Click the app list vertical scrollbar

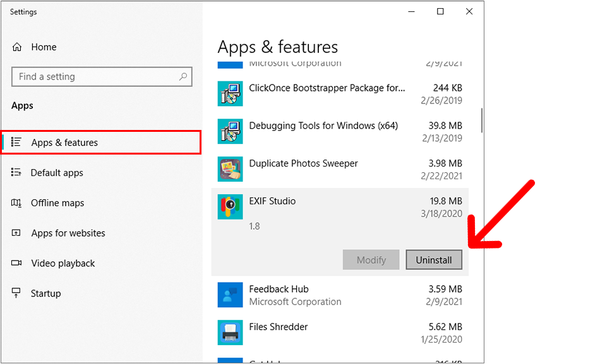pyautogui.click(x=482, y=120)
